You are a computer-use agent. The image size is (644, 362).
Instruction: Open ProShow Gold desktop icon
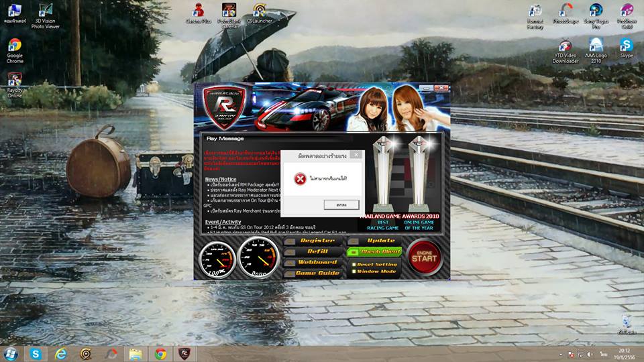(x=627, y=16)
